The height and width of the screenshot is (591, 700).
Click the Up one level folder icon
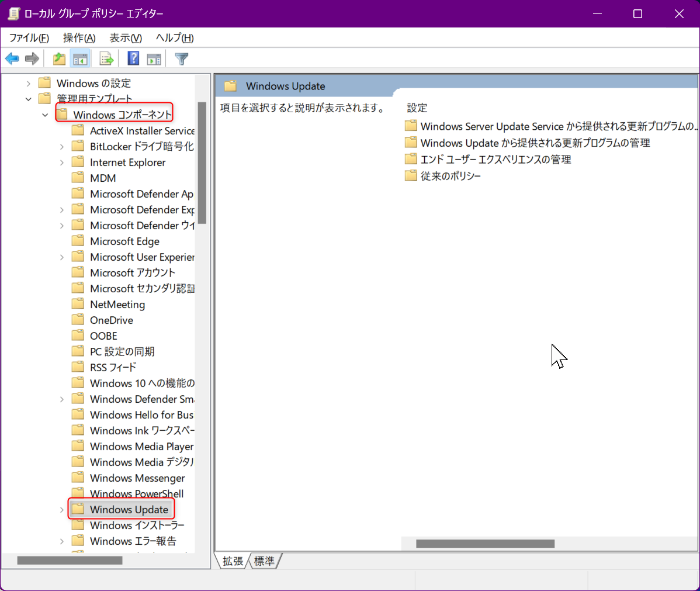click(x=59, y=58)
